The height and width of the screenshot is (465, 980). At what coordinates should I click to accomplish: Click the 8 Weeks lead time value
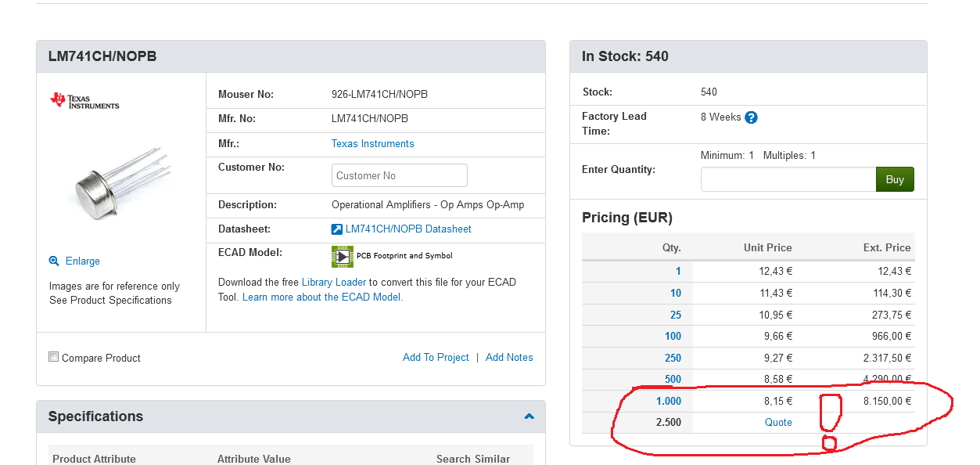pyautogui.click(x=720, y=117)
